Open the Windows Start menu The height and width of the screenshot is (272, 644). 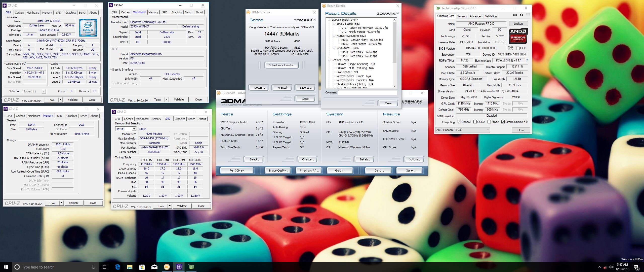click(6, 267)
